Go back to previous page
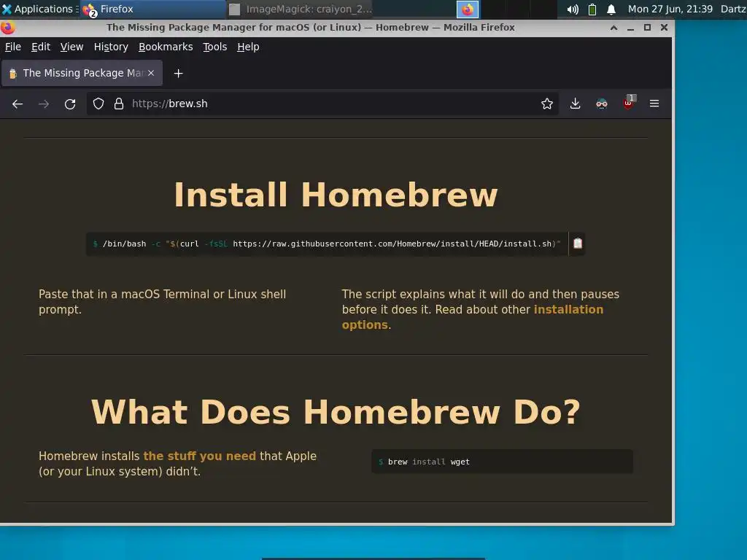 coord(18,104)
